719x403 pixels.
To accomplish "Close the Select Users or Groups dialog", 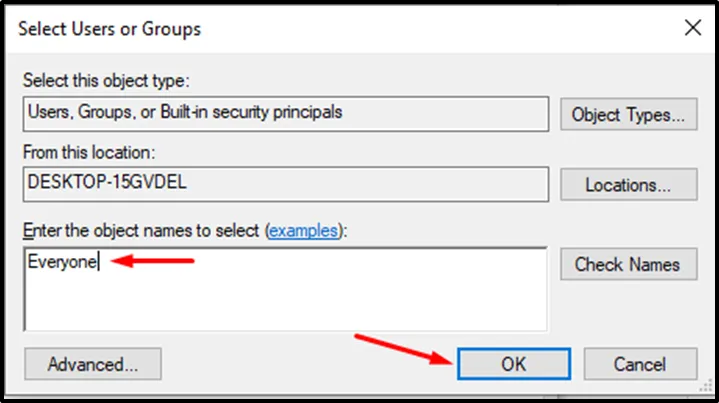I will pyautogui.click(x=691, y=29).
